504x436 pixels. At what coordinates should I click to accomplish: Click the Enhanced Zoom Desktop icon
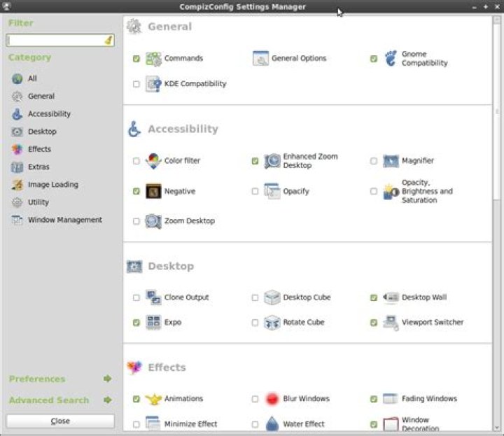click(272, 161)
